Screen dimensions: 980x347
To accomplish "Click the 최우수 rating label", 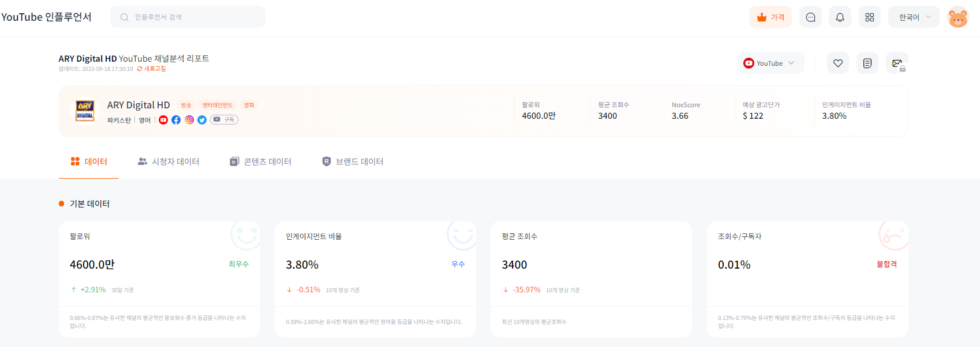I will pos(238,264).
